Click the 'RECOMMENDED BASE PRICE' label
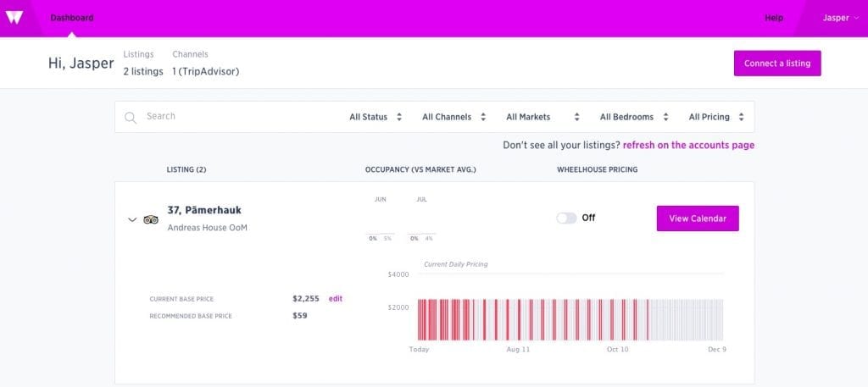Image resolution: width=868 pixels, height=387 pixels. click(x=191, y=316)
